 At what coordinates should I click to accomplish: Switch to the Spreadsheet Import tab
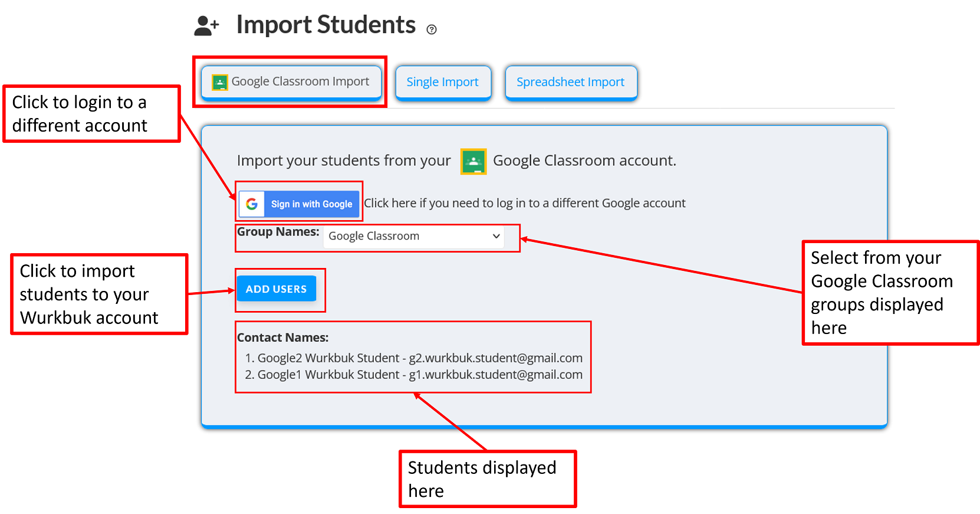570,82
